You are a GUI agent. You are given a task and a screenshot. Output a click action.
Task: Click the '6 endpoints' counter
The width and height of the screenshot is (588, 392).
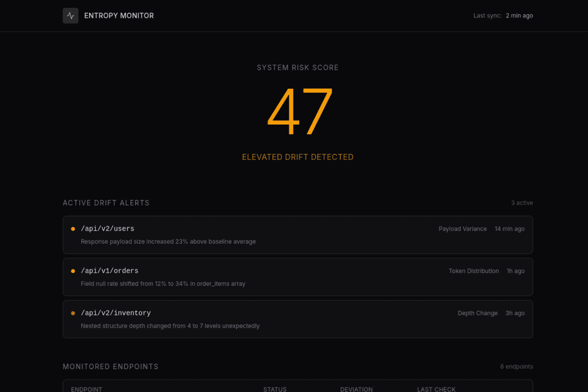pyautogui.click(x=516, y=367)
